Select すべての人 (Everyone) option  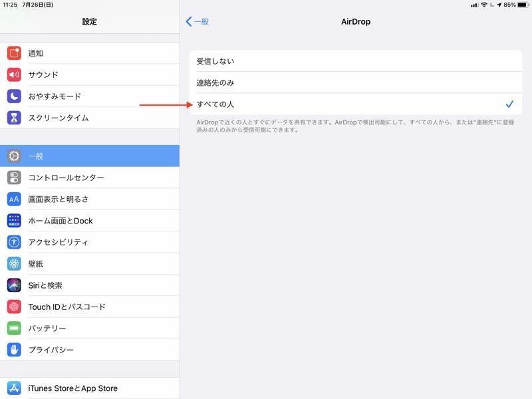(356, 104)
